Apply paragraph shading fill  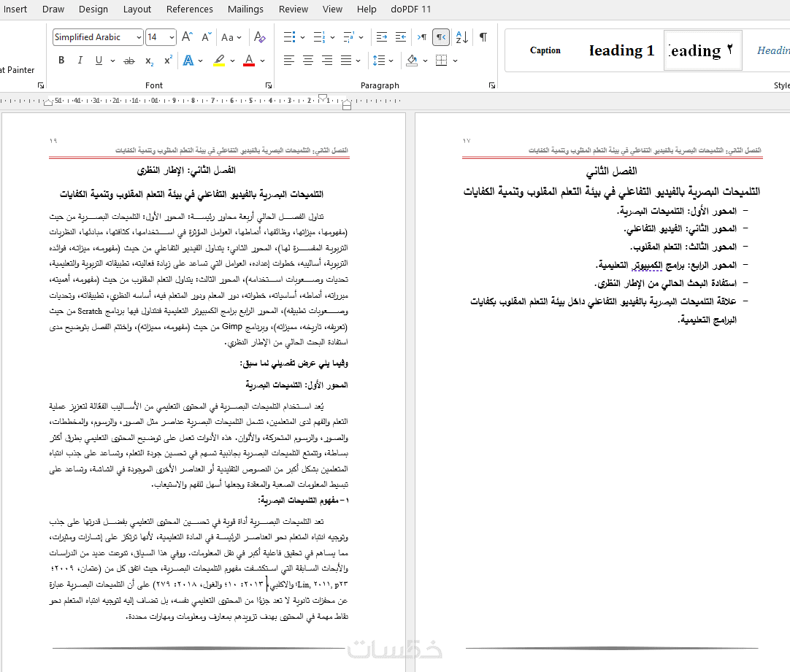click(x=412, y=61)
